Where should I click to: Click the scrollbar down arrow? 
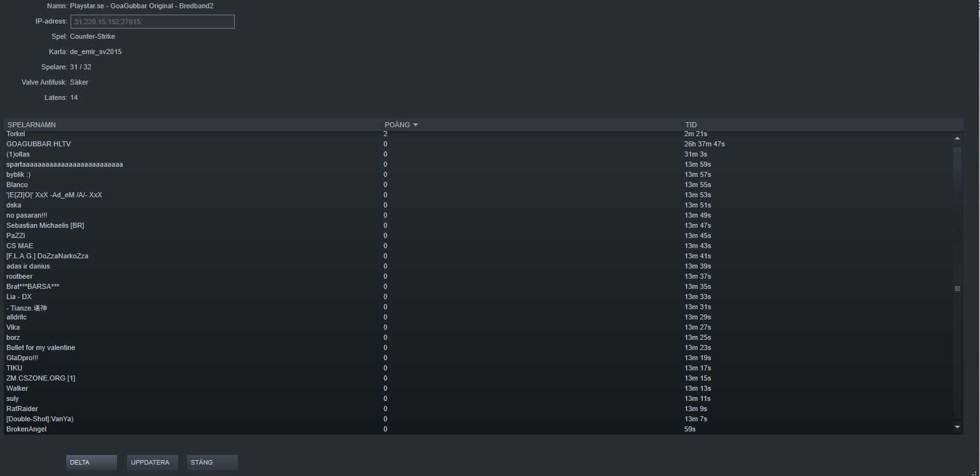(x=957, y=427)
